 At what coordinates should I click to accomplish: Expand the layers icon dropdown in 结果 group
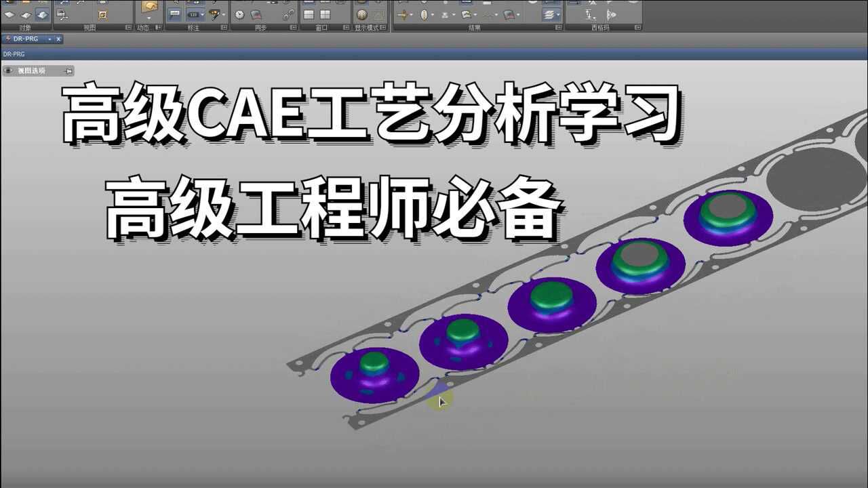click(557, 15)
